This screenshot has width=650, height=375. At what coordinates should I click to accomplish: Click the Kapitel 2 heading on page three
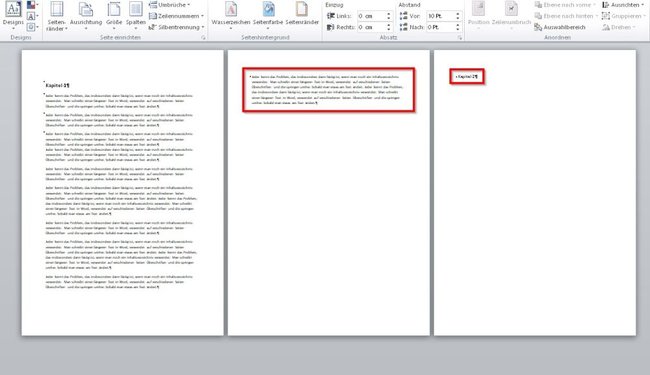(466, 77)
